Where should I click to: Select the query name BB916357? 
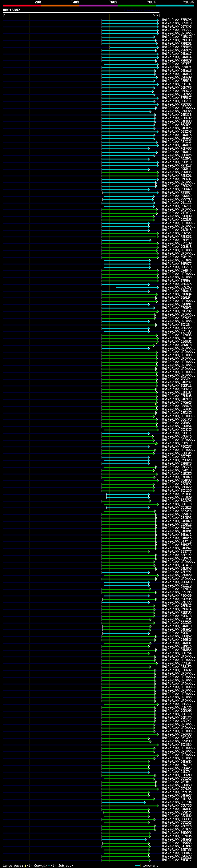(11, 10)
